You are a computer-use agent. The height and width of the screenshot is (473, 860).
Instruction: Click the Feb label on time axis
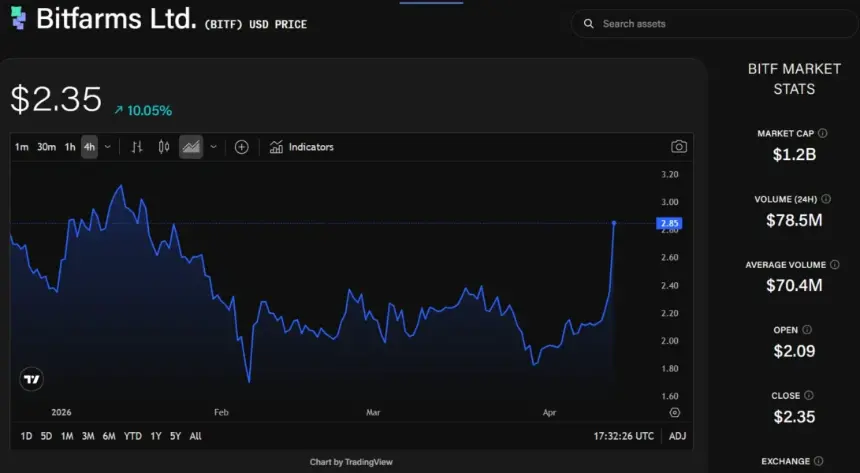[221, 413]
